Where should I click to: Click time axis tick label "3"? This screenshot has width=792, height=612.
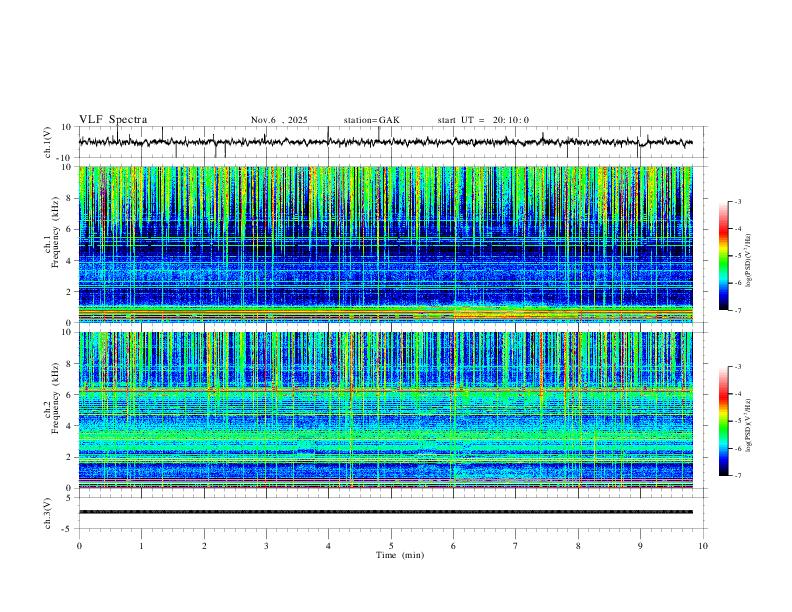tap(266, 546)
